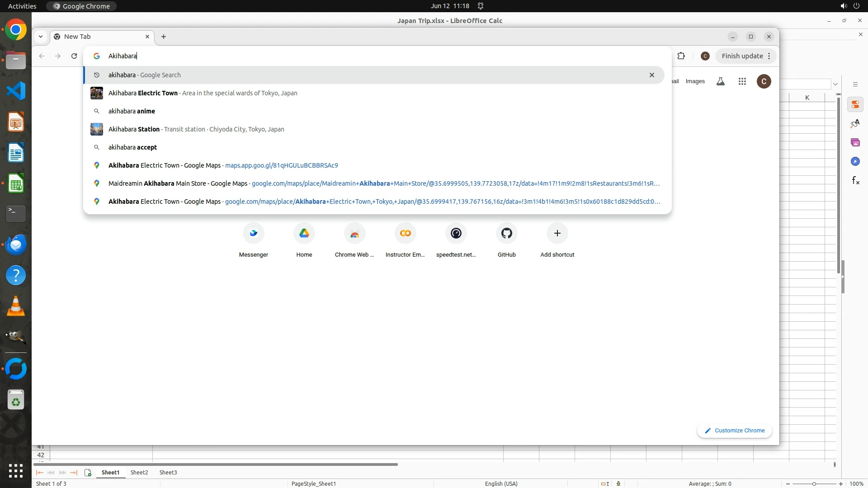Expand Chrome tab search dropdown
This screenshot has width=868, height=488.
click(x=41, y=37)
